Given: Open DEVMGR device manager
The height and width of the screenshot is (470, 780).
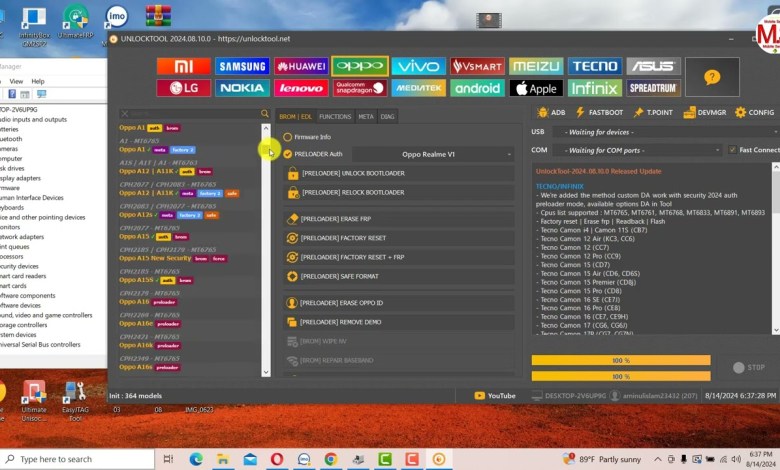Looking at the screenshot, I should pyautogui.click(x=704, y=112).
